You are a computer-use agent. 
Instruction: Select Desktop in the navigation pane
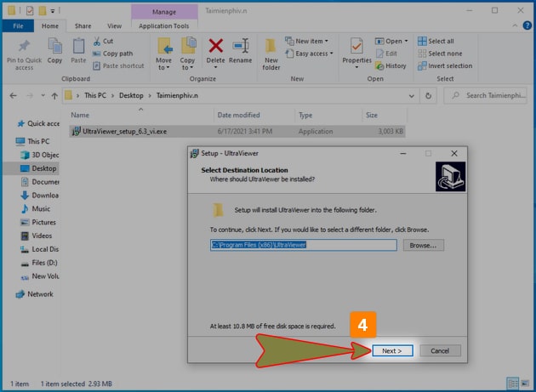43,168
